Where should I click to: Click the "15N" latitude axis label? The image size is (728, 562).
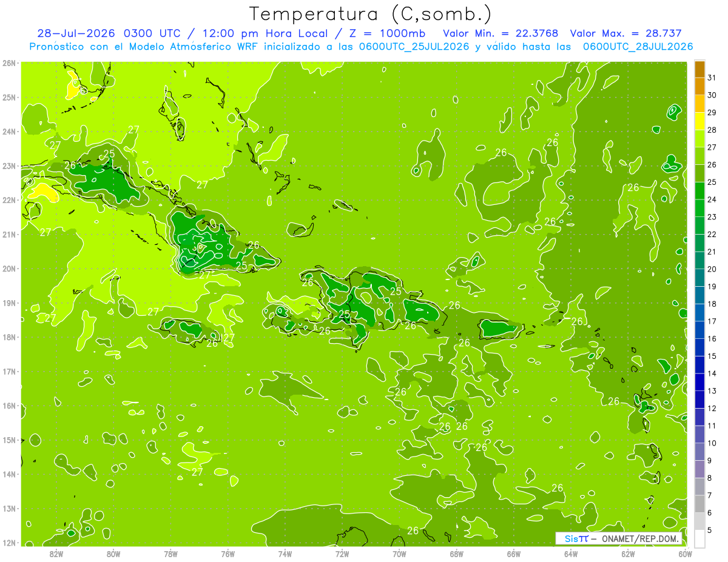8,440
